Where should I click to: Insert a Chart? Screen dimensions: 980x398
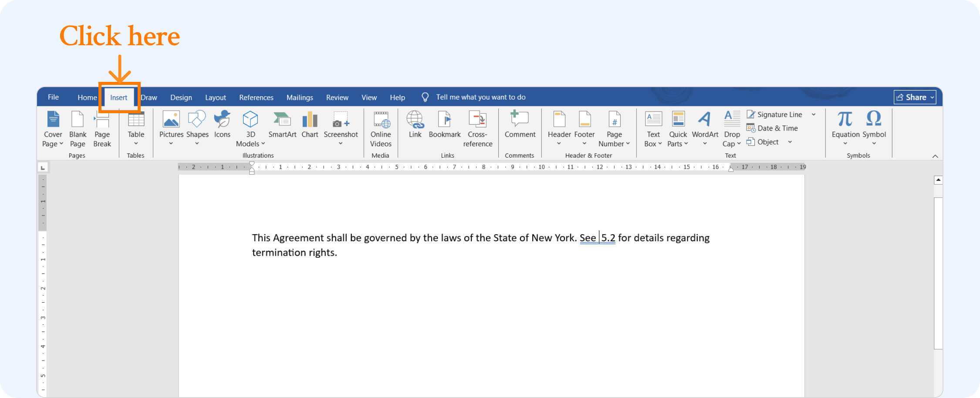click(310, 125)
